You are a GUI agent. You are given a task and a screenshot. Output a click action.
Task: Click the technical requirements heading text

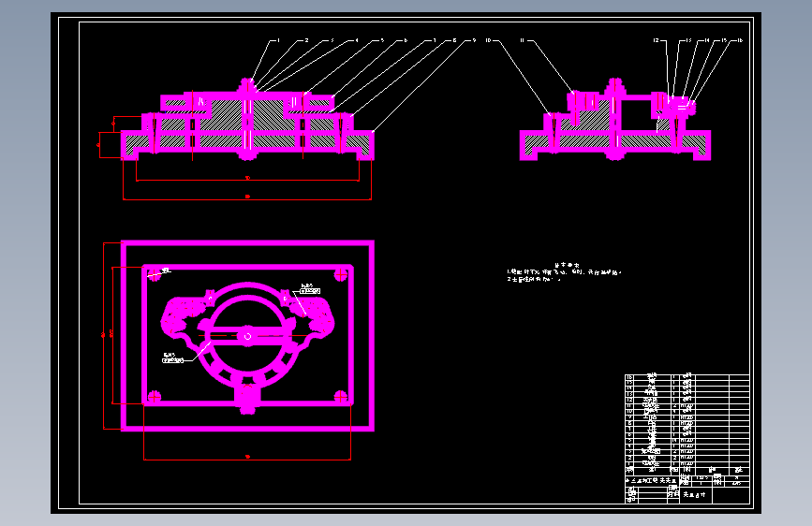(567, 265)
